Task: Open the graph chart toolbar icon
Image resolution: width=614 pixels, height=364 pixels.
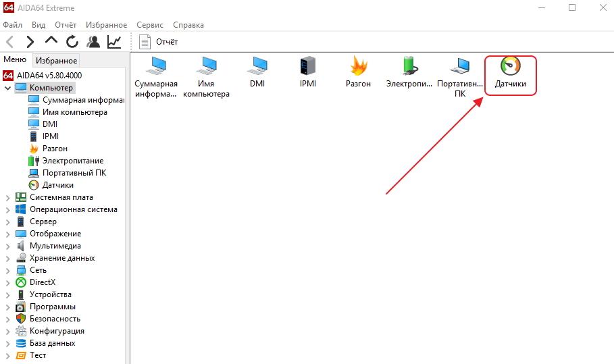Action: coord(114,41)
